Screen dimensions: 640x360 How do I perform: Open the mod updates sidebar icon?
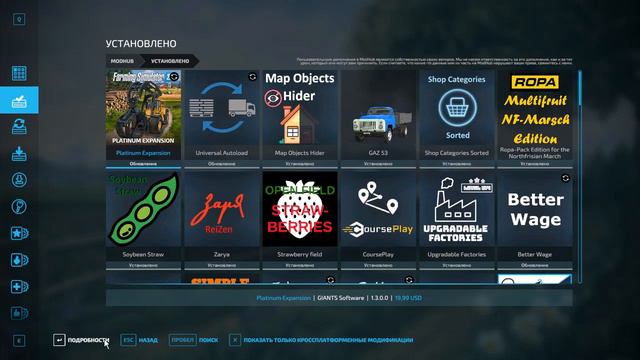click(19, 127)
